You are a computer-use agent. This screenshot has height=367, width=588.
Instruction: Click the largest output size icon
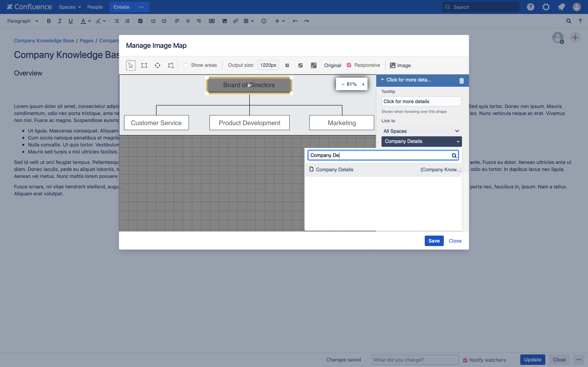(314, 65)
